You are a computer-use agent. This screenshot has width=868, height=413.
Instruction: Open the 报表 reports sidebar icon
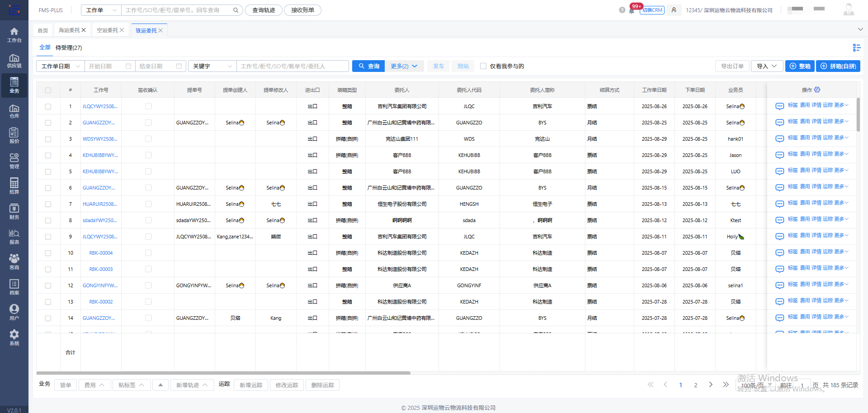14,237
